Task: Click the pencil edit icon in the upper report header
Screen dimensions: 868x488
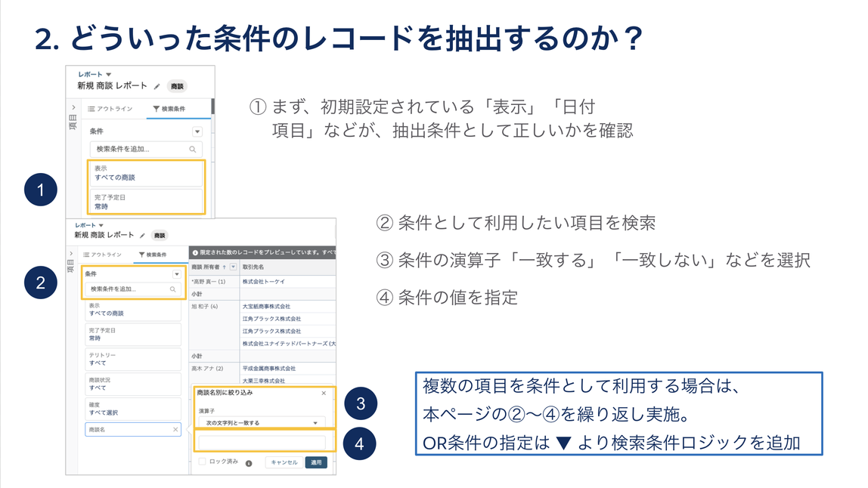Action: click(x=157, y=86)
